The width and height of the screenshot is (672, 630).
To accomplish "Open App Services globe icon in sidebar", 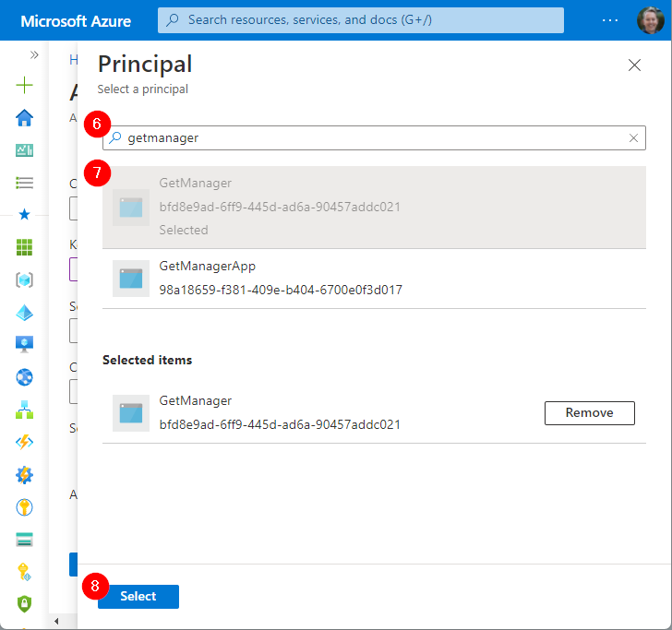I will [x=24, y=377].
